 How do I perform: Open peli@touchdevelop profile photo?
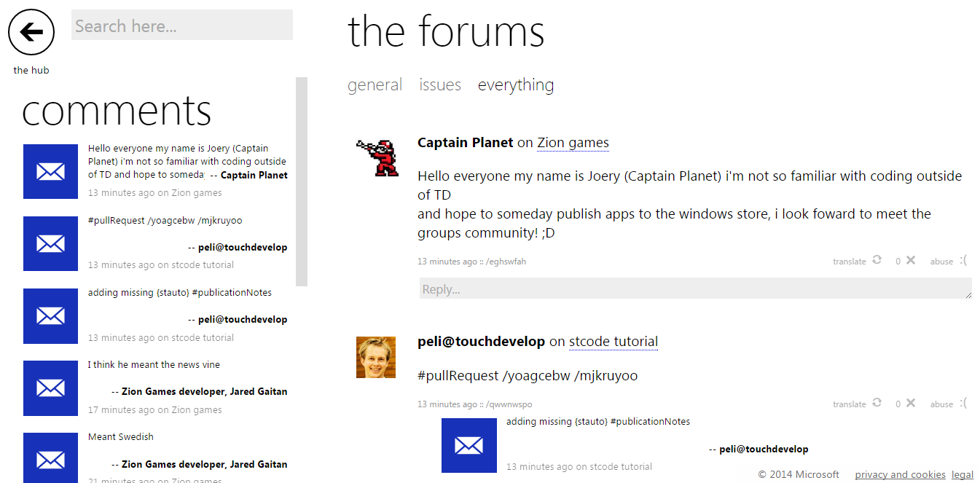(376, 357)
